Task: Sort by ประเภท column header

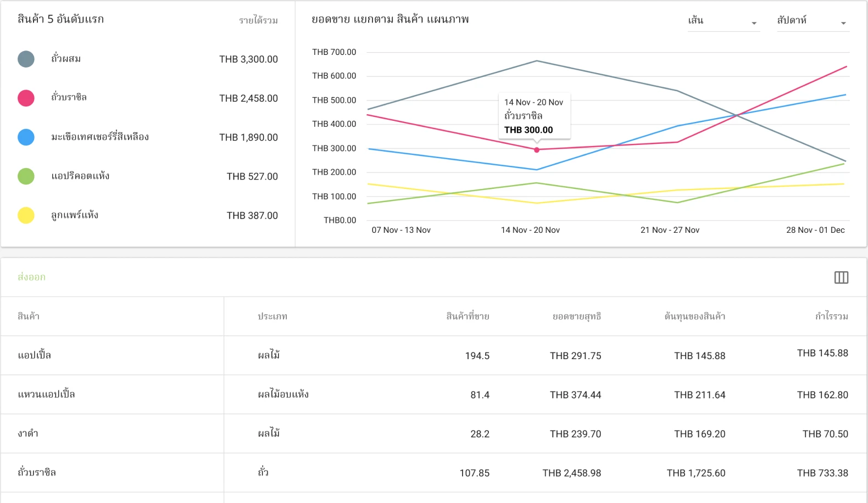Action: click(x=272, y=316)
